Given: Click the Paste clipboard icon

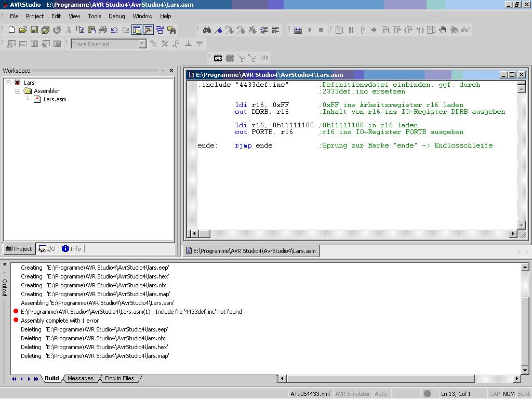Looking at the screenshot, I should 91,30.
